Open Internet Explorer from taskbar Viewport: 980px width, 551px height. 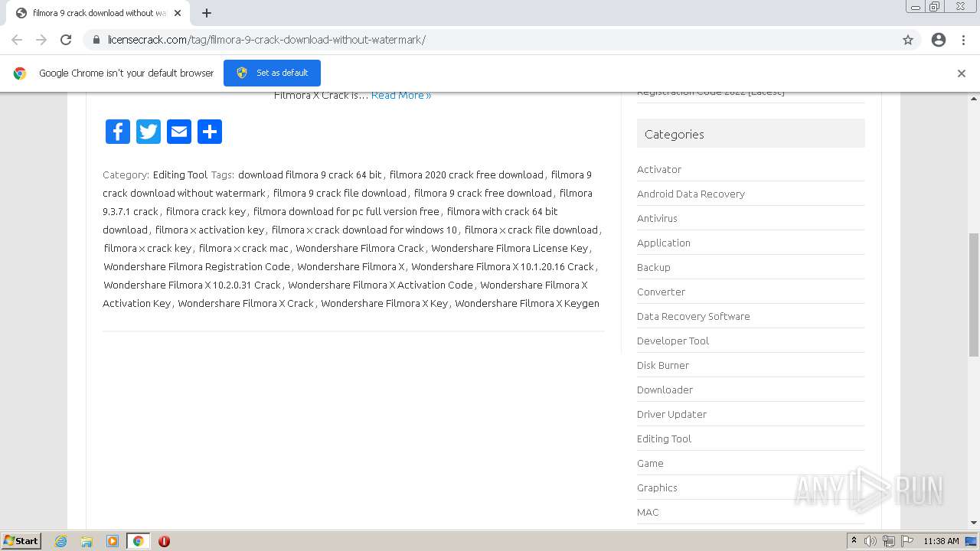(x=61, y=541)
